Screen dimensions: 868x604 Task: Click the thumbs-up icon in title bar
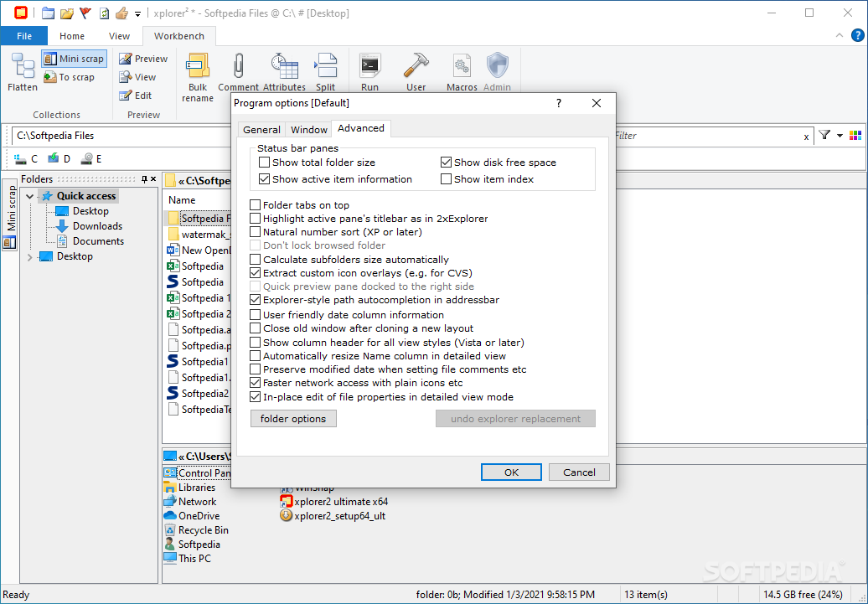[x=122, y=13]
